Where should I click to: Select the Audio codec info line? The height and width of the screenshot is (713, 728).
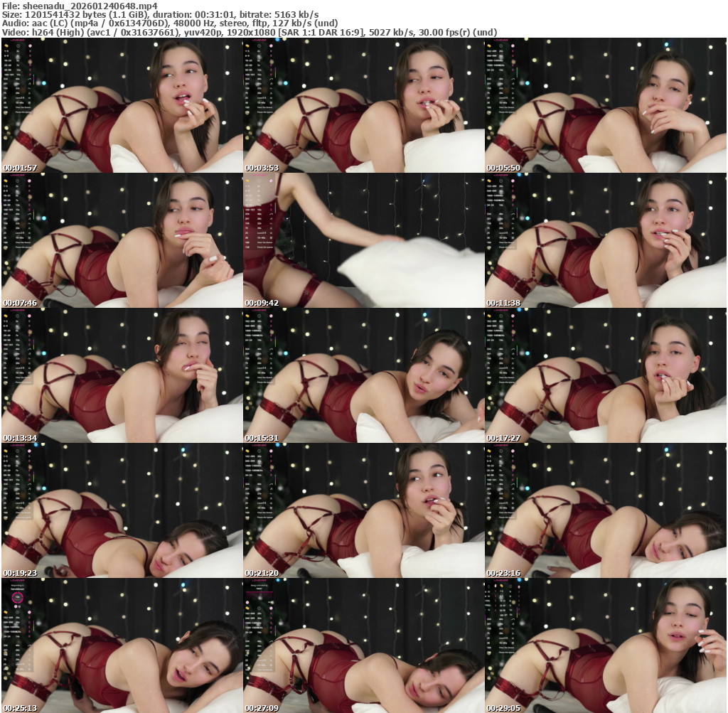[x=170, y=23]
